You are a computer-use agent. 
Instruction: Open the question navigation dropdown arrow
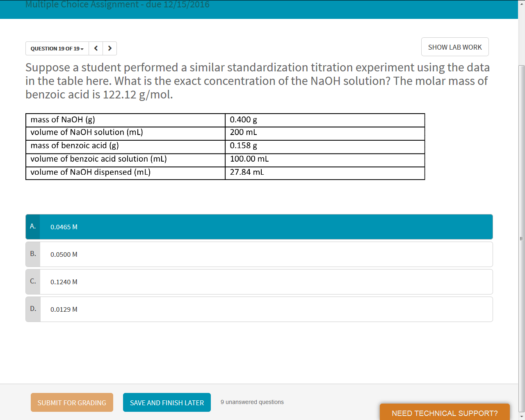click(82, 48)
